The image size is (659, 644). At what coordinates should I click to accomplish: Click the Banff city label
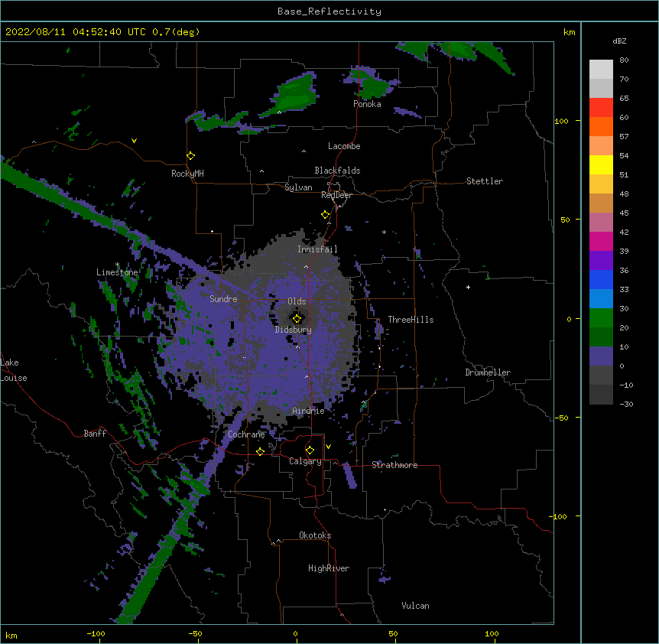(x=95, y=434)
